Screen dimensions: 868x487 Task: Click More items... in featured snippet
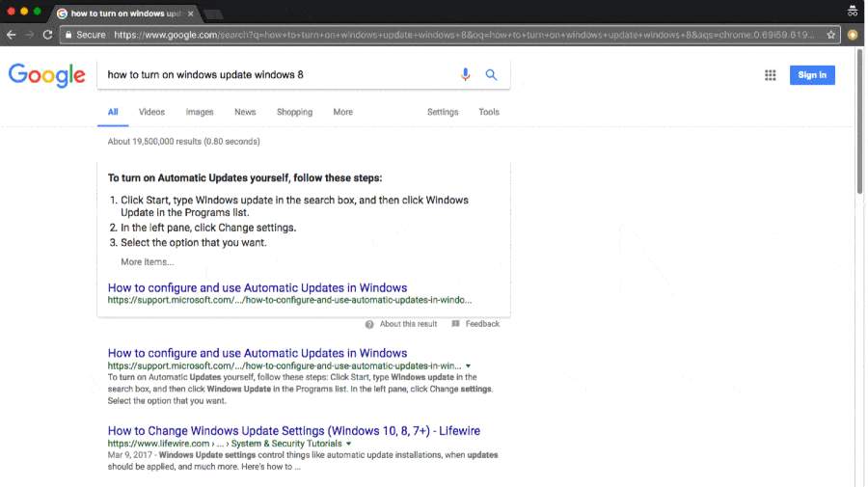click(148, 261)
